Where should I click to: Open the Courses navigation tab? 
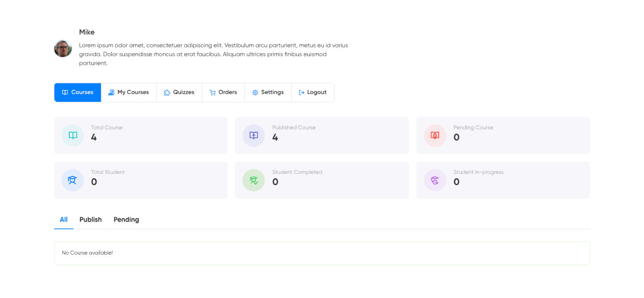tap(78, 92)
